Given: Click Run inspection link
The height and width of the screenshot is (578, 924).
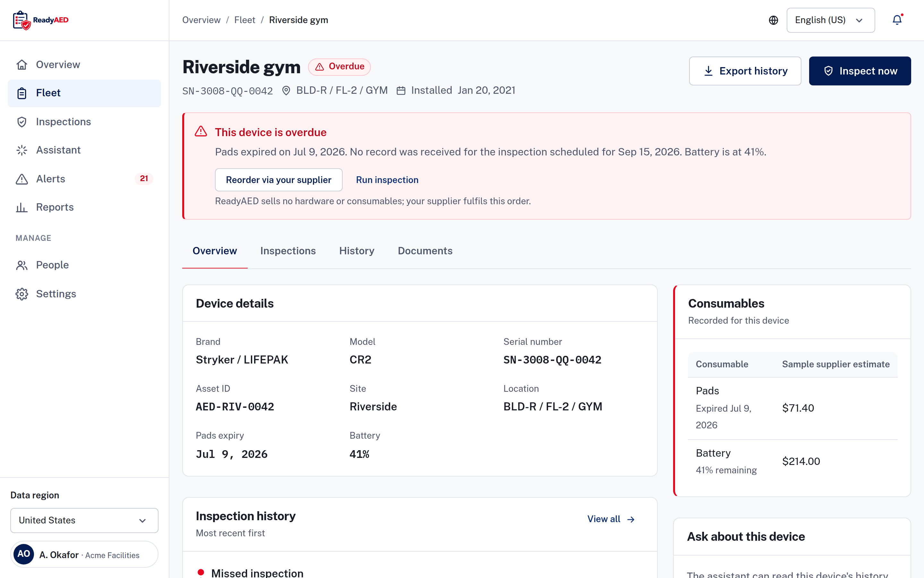Looking at the screenshot, I should (387, 180).
